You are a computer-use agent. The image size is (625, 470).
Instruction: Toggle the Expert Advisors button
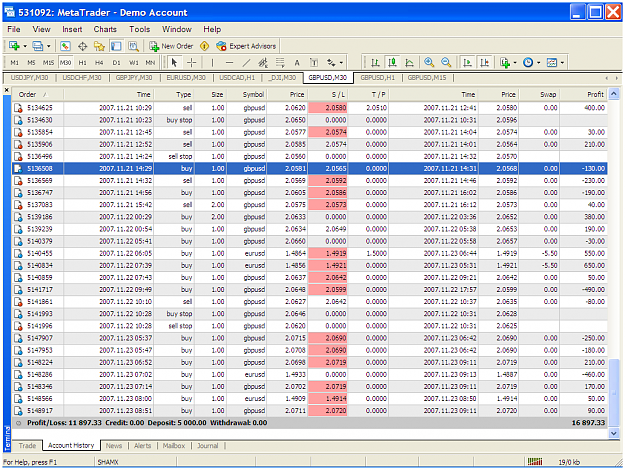[246, 46]
